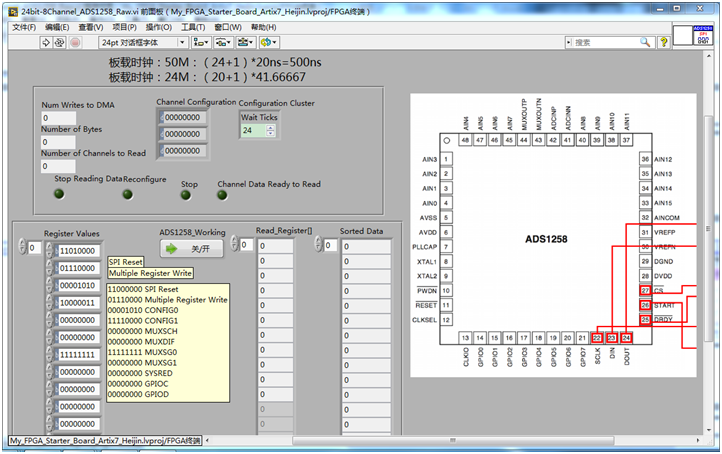Image resolution: width=722 pixels, height=454 pixels.
Task: Click the Read_Register array index stepper
Action: 234,244
